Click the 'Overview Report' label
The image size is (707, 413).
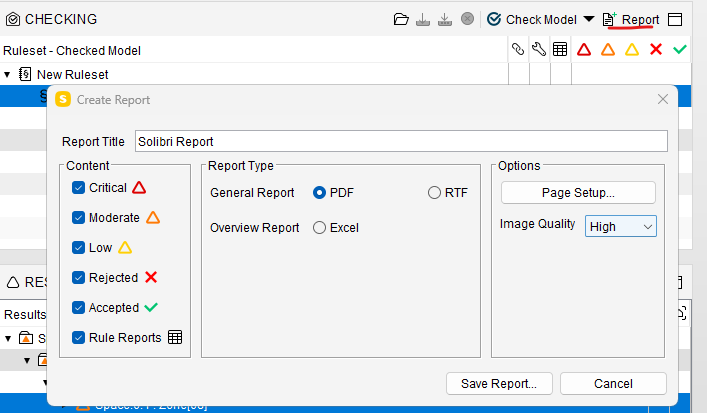[x=255, y=228]
